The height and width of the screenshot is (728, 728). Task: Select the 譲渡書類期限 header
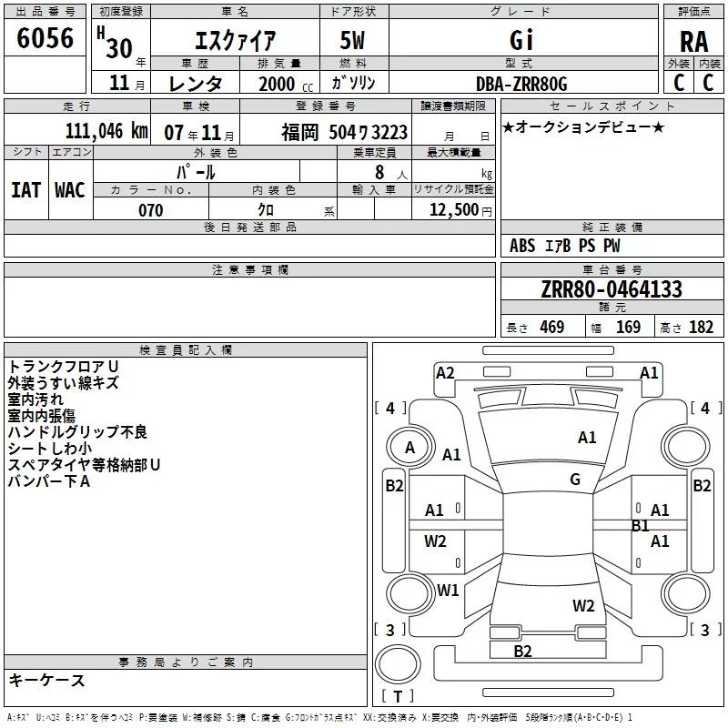pos(453,106)
